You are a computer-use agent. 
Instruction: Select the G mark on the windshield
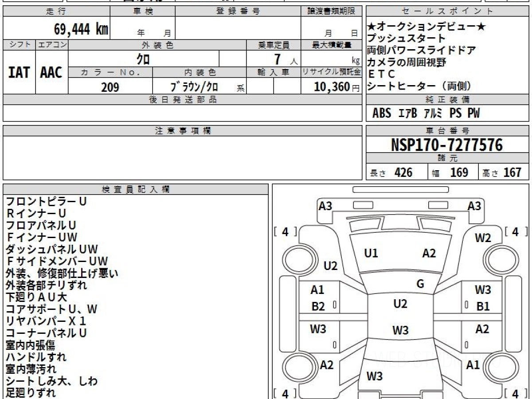(420, 284)
